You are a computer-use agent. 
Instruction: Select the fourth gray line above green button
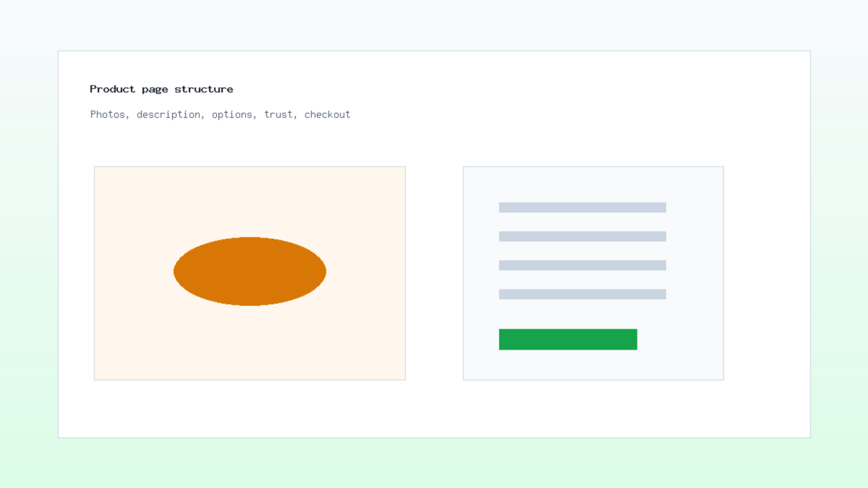(x=583, y=294)
